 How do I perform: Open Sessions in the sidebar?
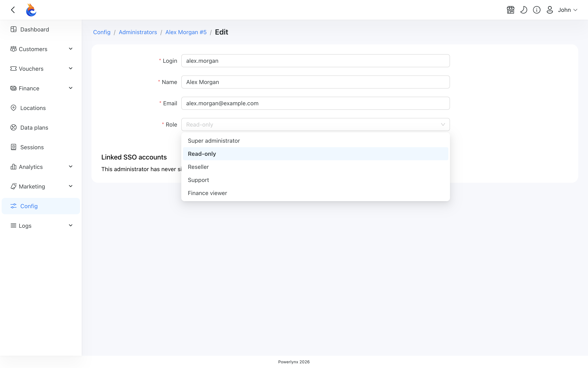(41, 147)
